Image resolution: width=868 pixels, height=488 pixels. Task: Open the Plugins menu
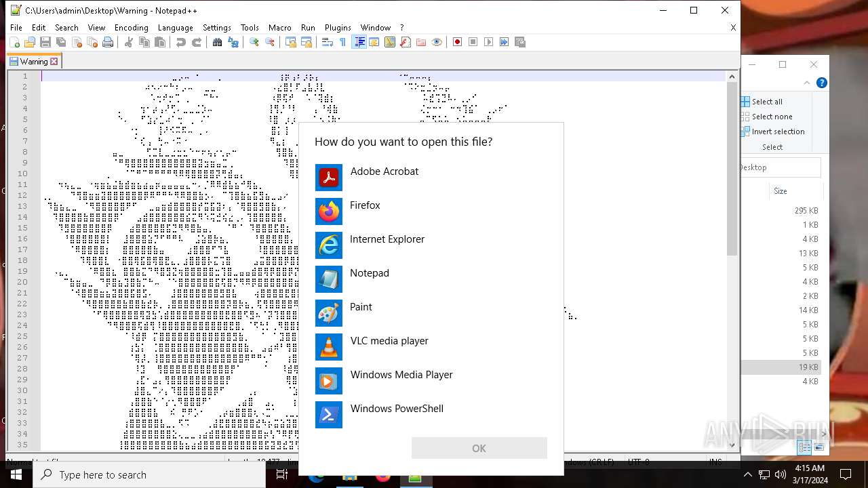pyautogui.click(x=338, y=28)
